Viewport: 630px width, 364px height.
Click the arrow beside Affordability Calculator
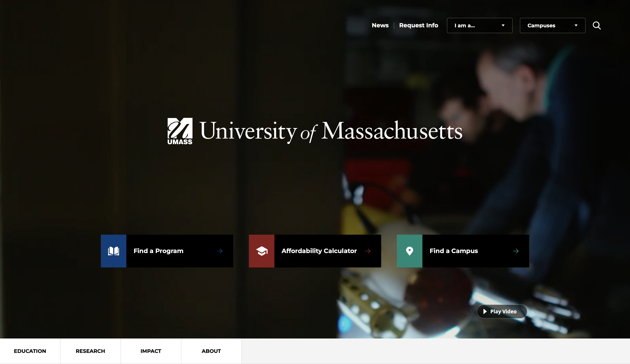pyautogui.click(x=368, y=251)
